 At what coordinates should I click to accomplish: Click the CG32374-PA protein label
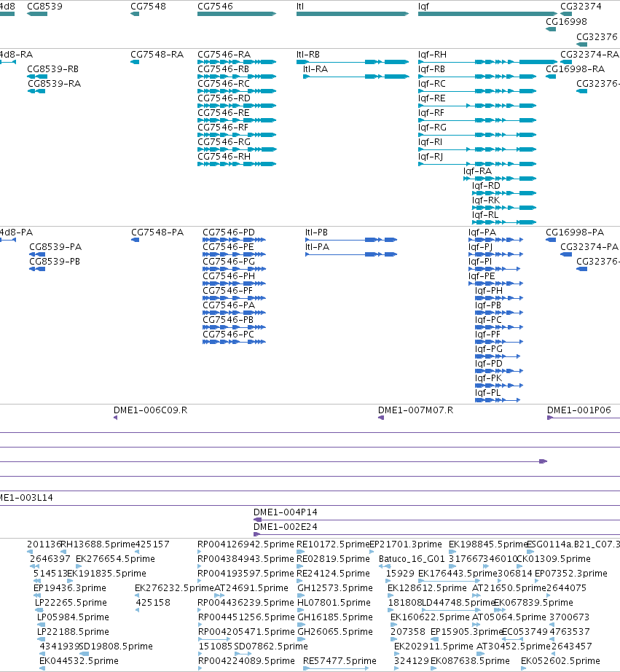589,247
